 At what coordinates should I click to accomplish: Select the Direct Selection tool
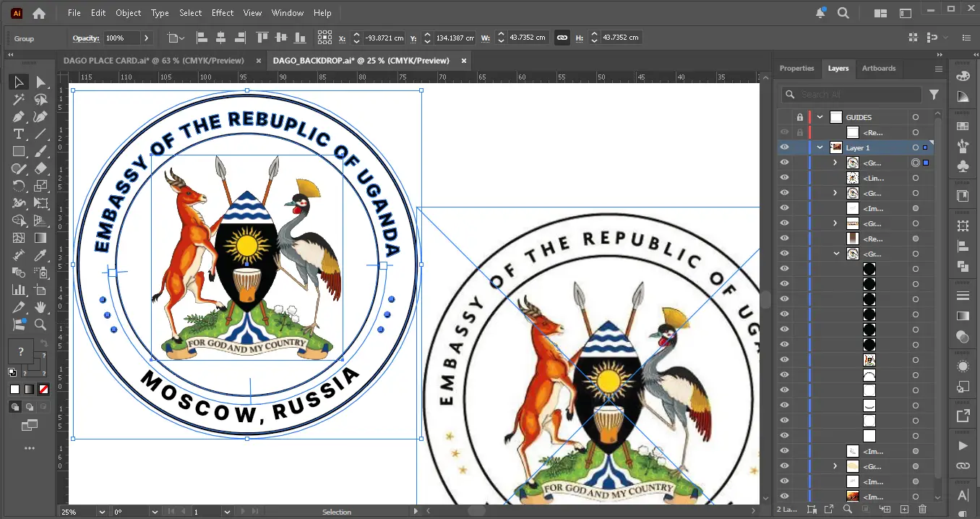click(x=41, y=82)
